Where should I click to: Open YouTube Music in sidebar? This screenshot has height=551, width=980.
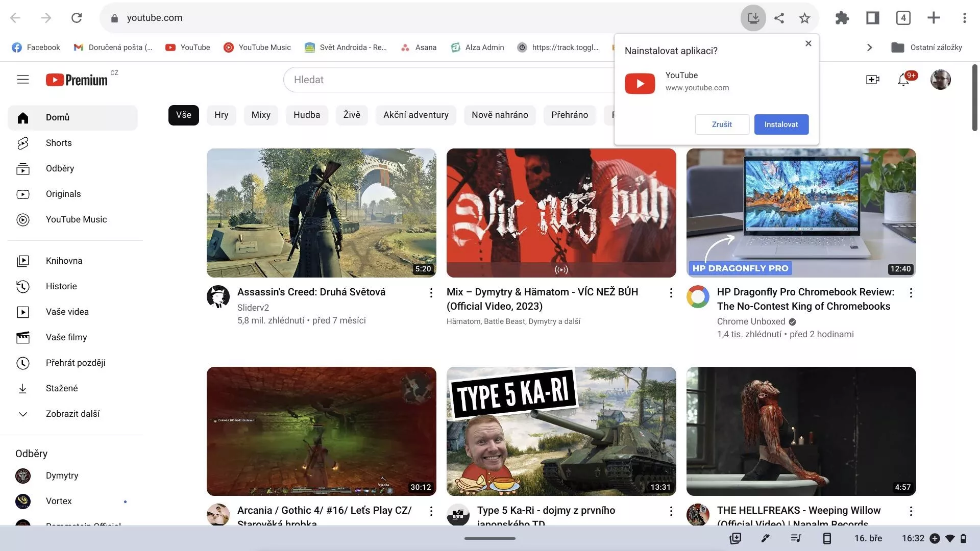pyautogui.click(x=72, y=220)
